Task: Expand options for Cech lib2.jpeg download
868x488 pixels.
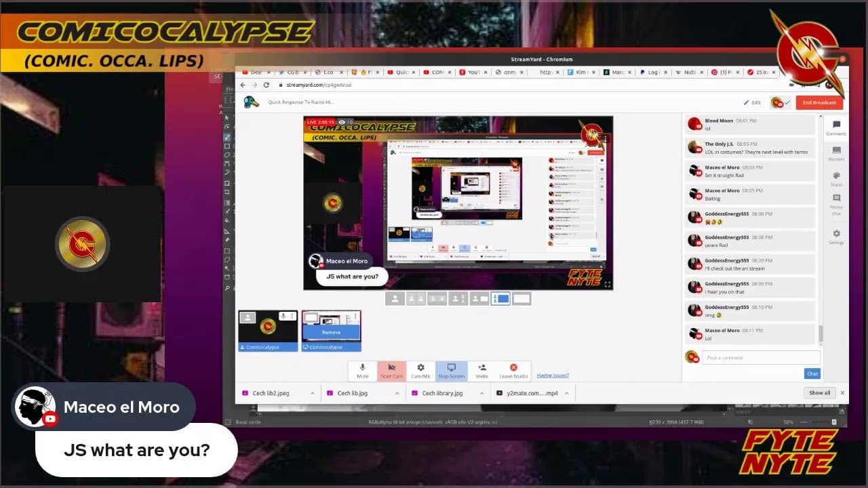Action: 313,393
